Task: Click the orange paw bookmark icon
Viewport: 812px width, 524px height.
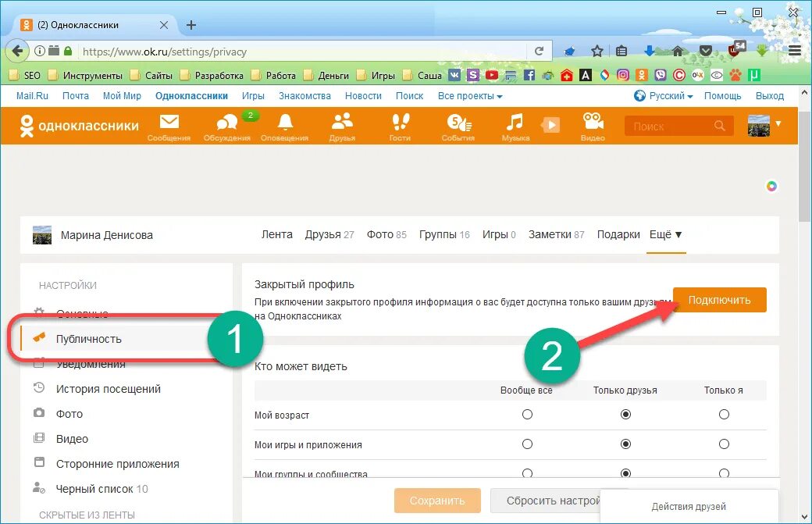Action: pyautogui.click(x=735, y=75)
